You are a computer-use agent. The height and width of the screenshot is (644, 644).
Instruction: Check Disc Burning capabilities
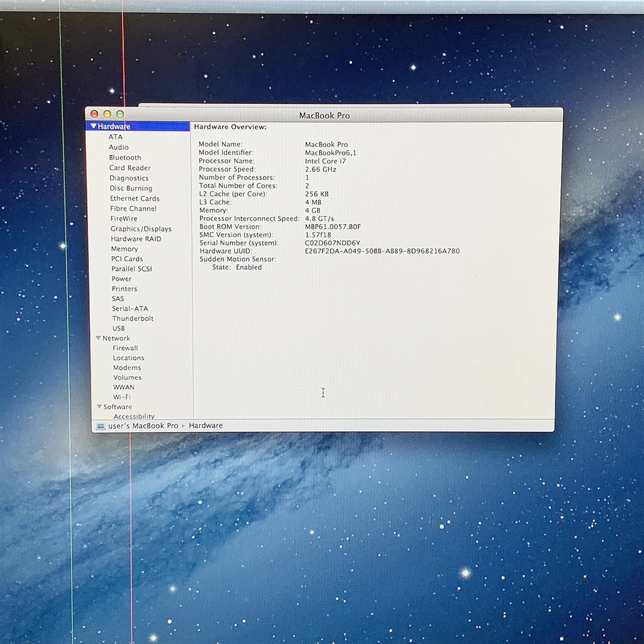131,188
